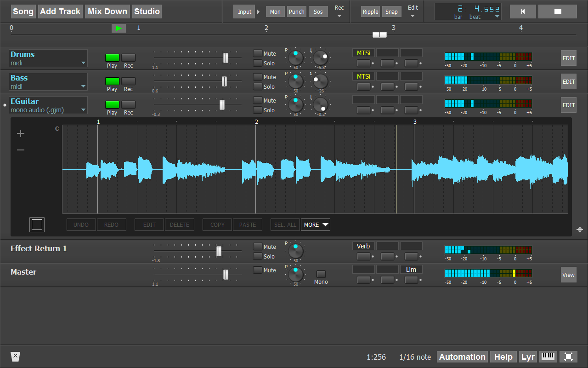Solo the Bass track
This screenshot has width=588, height=368.
(x=258, y=86)
